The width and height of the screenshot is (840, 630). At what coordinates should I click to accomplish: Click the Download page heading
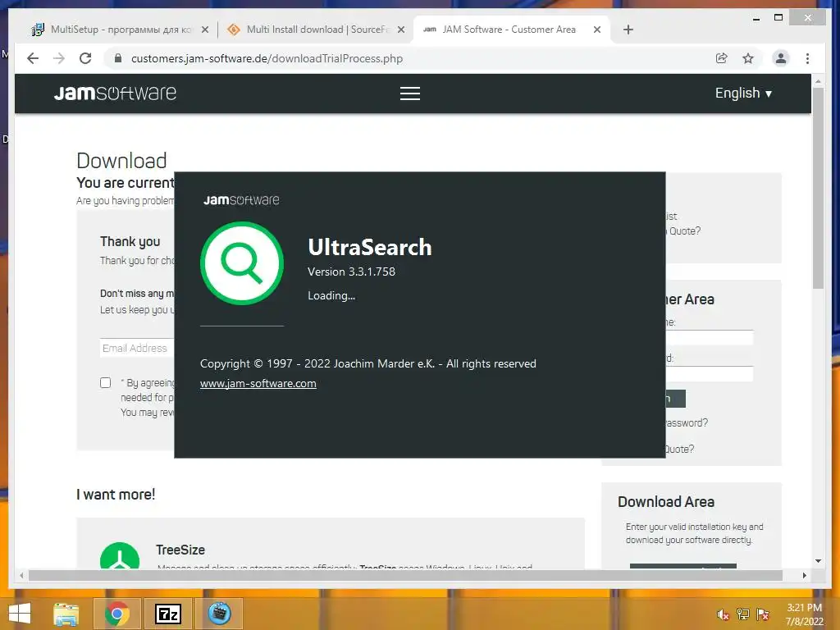(x=121, y=161)
